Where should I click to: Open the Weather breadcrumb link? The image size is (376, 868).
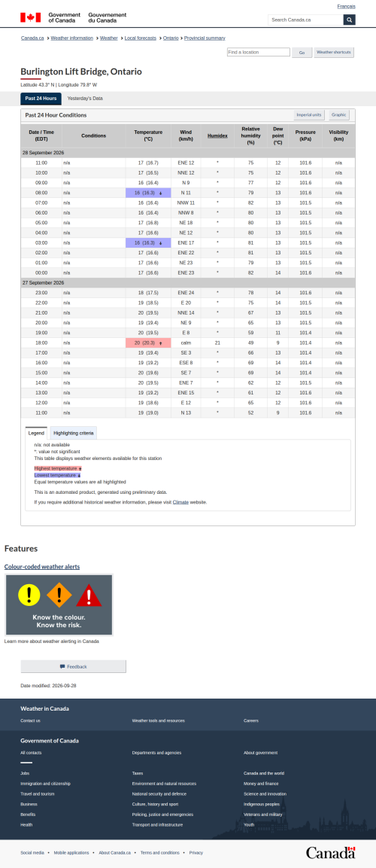pyautogui.click(x=109, y=38)
